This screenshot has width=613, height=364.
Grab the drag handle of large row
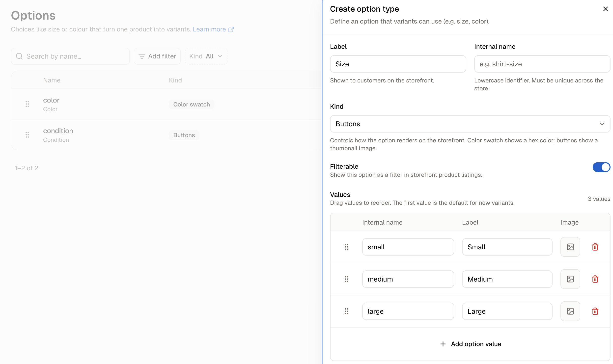[346, 311]
